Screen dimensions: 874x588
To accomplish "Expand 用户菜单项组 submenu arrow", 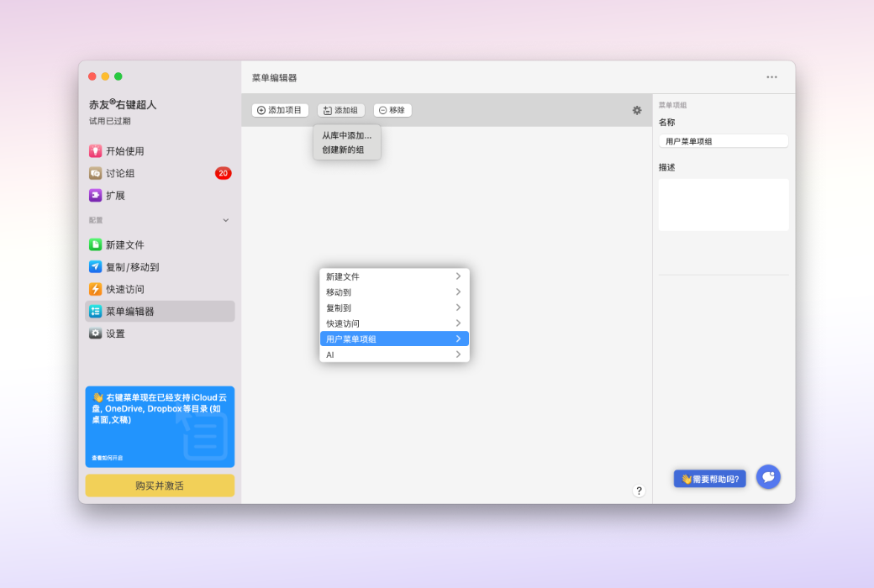I will (x=458, y=339).
